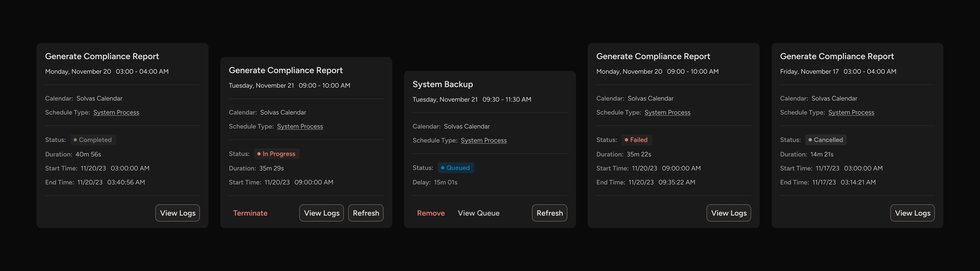Click the Tuesday 09:30 - 11:30 AM schedule text
This screenshot has width=980, height=271.
pyautogui.click(x=472, y=99)
